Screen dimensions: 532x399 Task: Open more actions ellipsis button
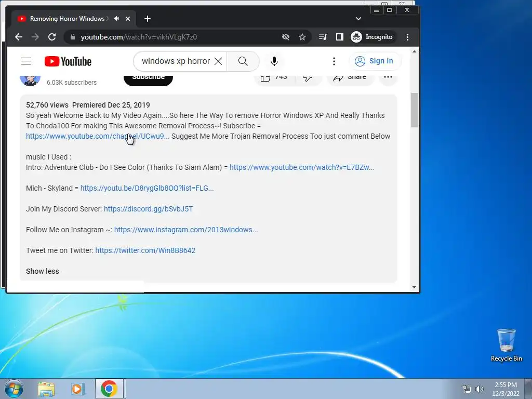388,79
